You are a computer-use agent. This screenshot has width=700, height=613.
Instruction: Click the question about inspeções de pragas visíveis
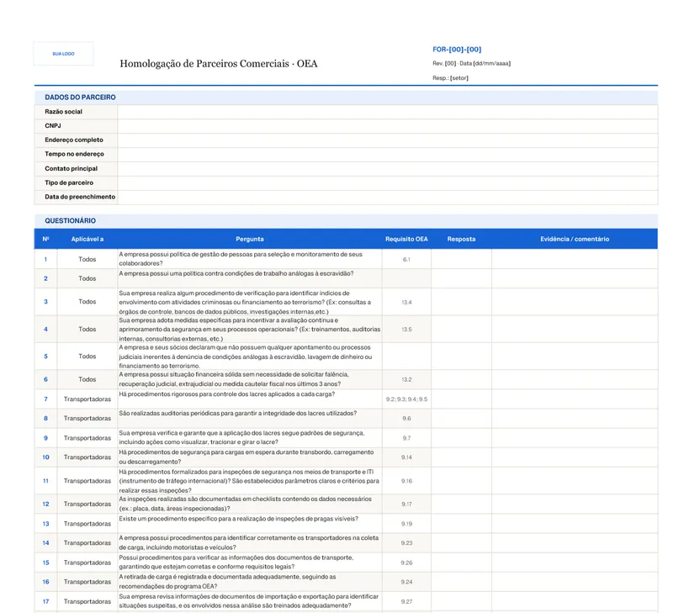pos(238,519)
